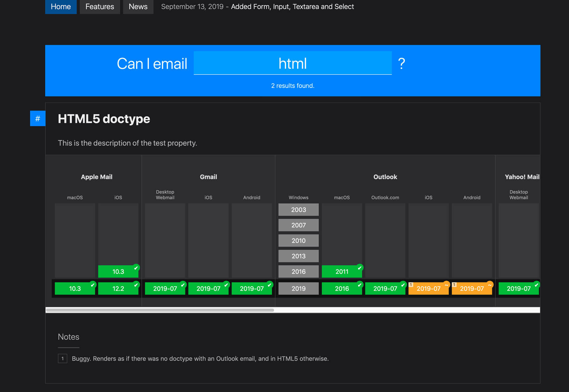Viewport: 569px width, 392px height.
Task: Open the News section
Action: click(x=138, y=7)
